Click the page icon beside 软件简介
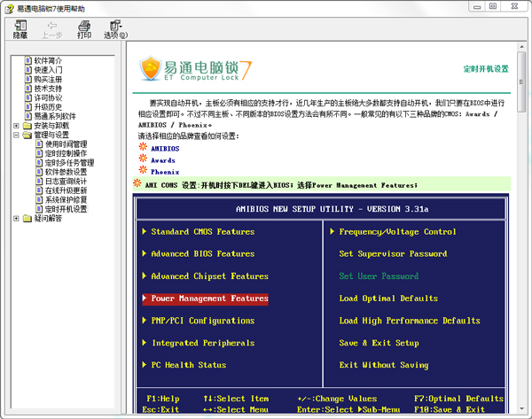Screen dimensions: 532x419 click(28, 61)
